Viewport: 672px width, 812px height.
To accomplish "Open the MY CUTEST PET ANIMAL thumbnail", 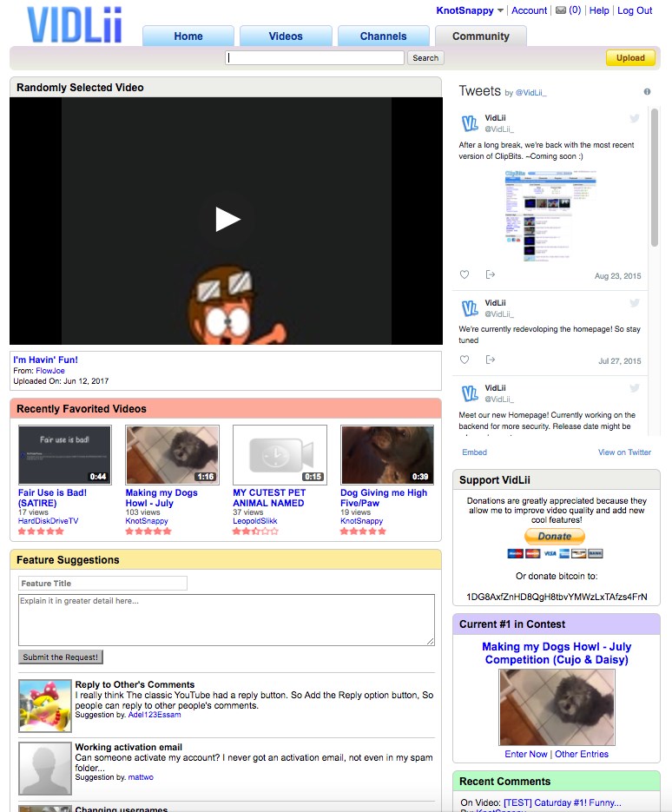I will point(280,455).
